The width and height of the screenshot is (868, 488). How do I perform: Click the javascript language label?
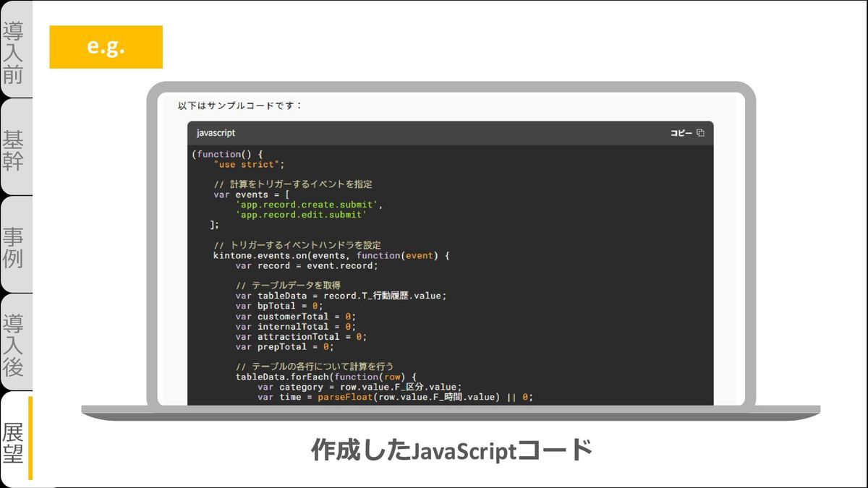coord(216,133)
